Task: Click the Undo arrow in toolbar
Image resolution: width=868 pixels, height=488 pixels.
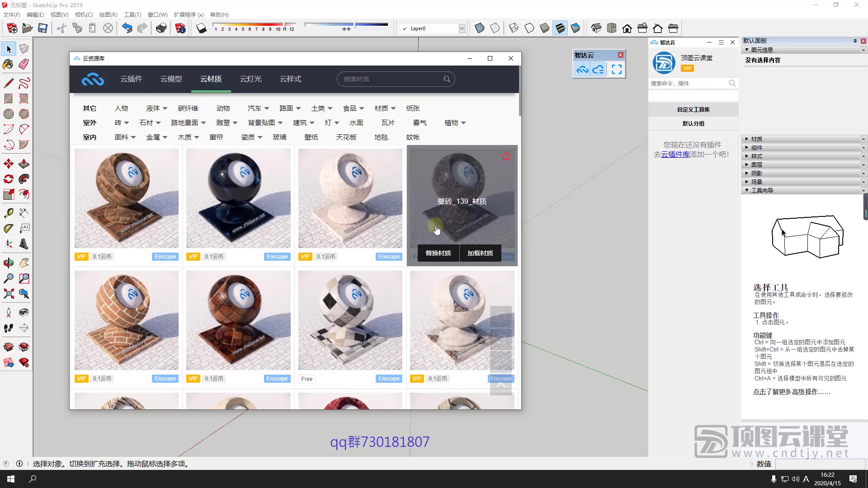Action: click(x=127, y=28)
